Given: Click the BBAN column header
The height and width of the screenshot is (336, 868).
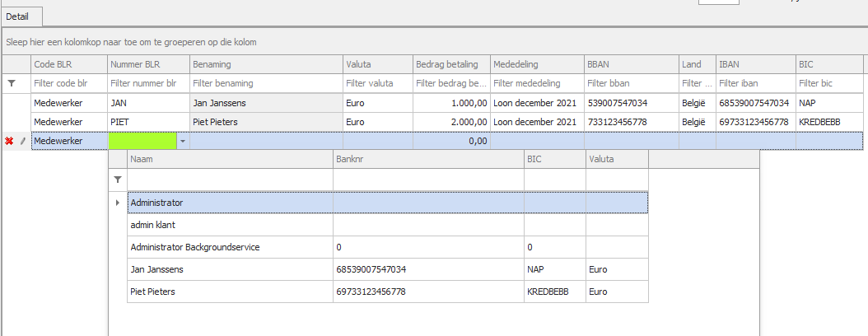Looking at the screenshot, I should (x=632, y=64).
